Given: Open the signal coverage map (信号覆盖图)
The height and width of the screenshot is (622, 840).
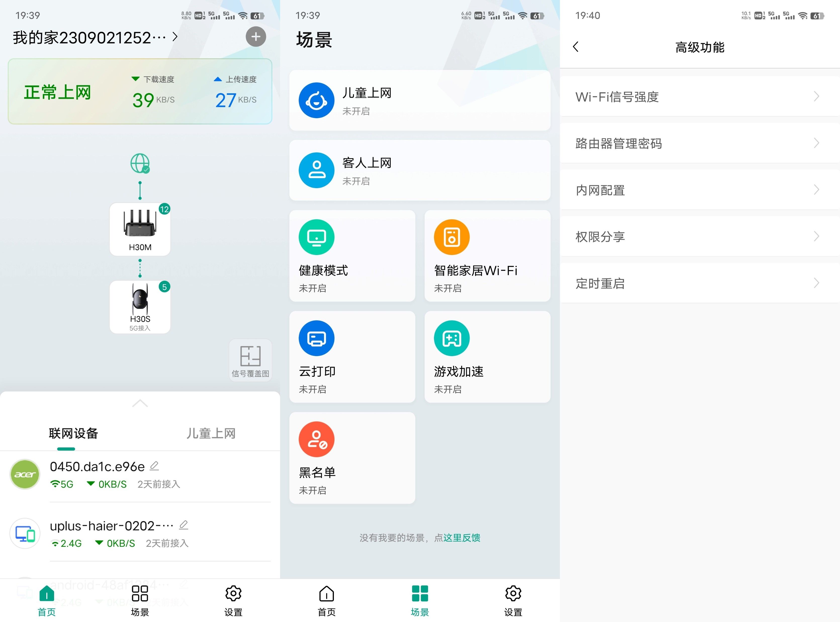Looking at the screenshot, I should pos(250,361).
